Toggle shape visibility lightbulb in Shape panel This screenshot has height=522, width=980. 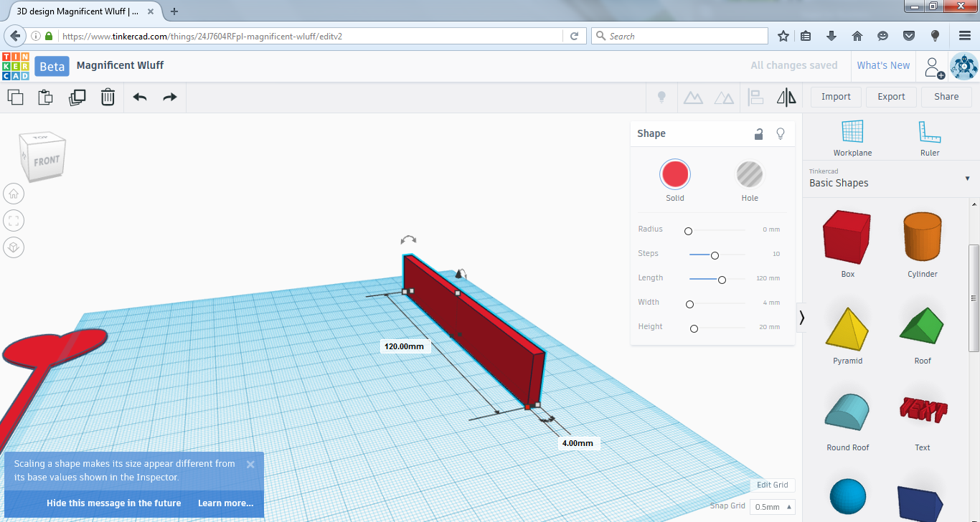pyautogui.click(x=781, y=134)
